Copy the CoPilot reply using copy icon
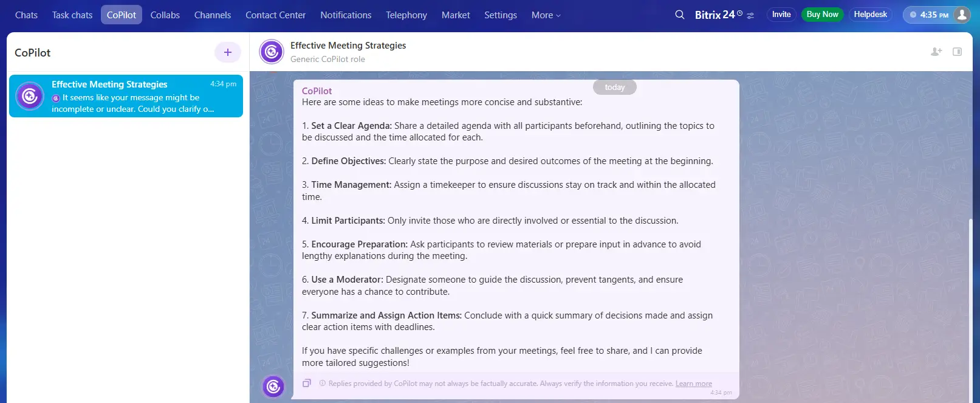This screenshot has height=403, width=980. 307,383
